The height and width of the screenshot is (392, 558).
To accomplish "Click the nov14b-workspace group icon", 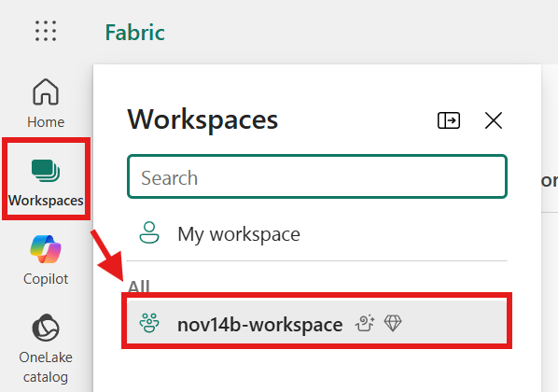I will pos(149,323).
